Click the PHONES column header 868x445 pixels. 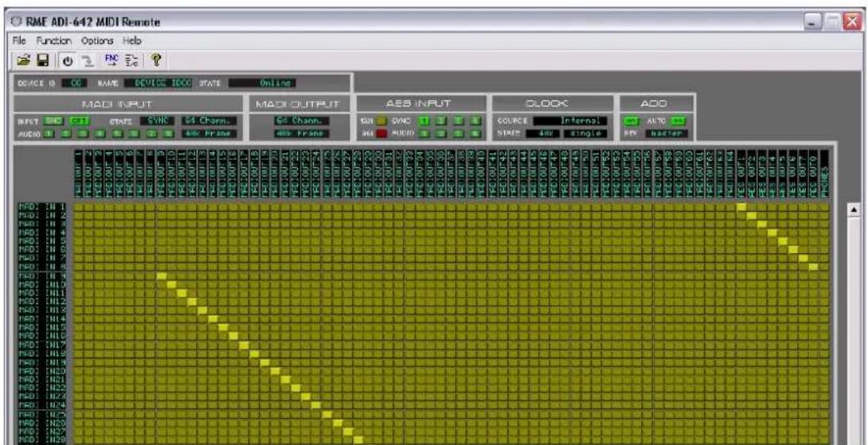tap(823, 174)
